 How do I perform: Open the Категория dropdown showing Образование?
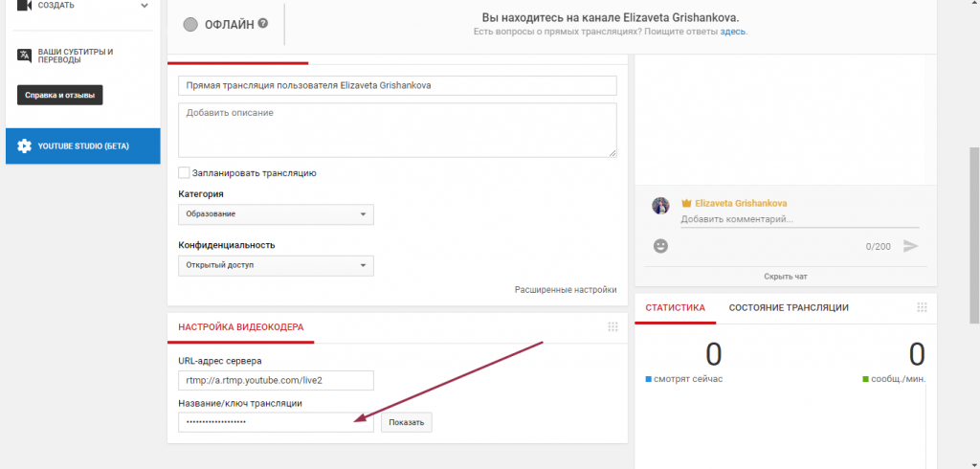pyautogui.click(x=276, y=213)
